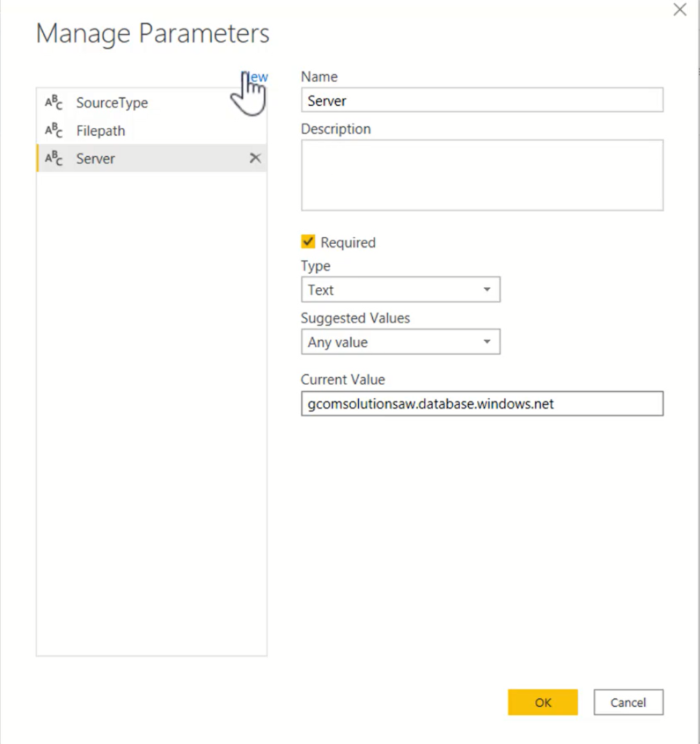The image size is (700, 744).
Task: Click the ABC text-type icon beside Filepath
Action: [53, 130]
